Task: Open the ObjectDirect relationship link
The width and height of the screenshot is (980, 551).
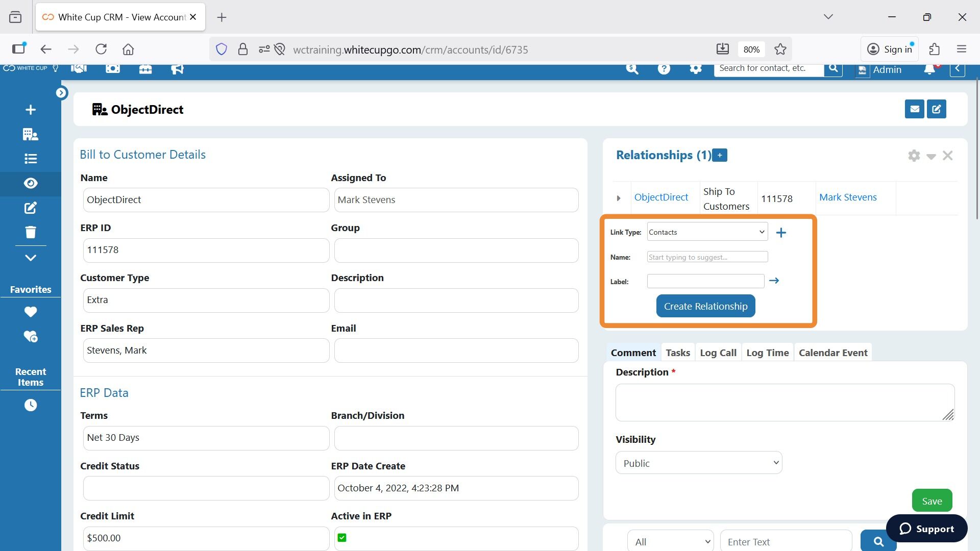Action: (661, 197)
